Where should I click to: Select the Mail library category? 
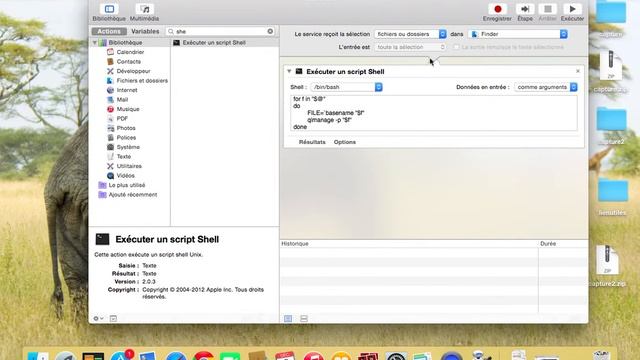(122, 100)
